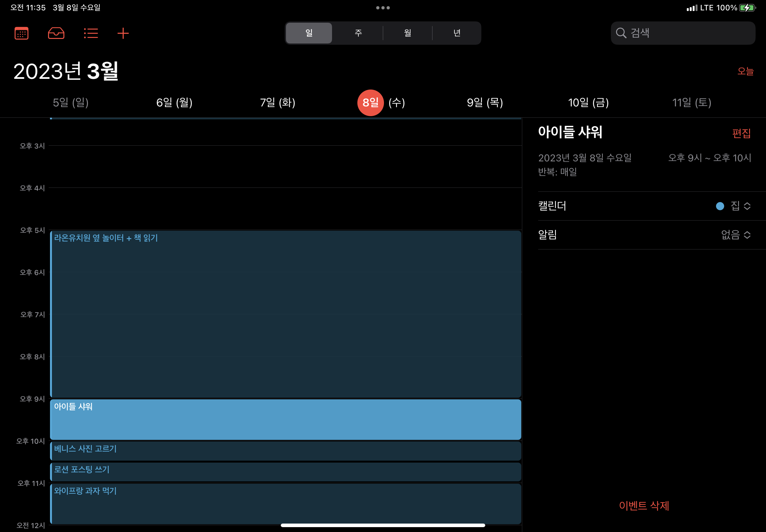The height and width of the screenshot is (532, 766).
Task: Tap the battery status icon
Action: [x=747, y=8]
